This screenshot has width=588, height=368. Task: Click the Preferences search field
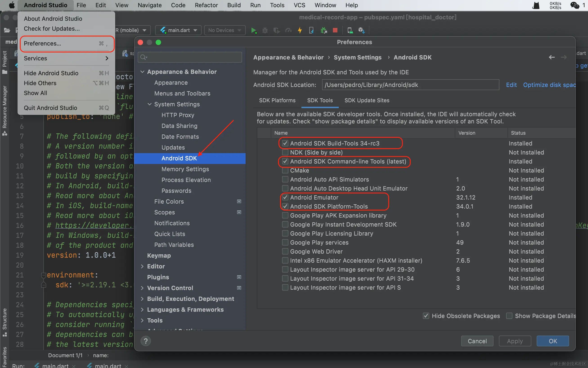(190, 57)
